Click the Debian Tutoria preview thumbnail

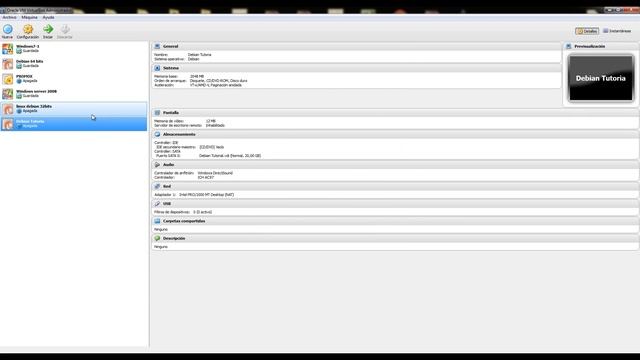[601, 78]
